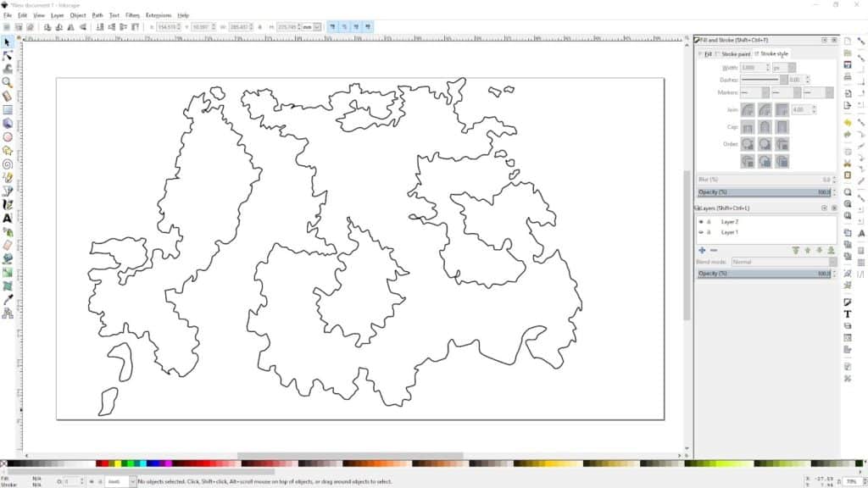This screenshot has height=488, width=868.
Task: Click the Add layer plus icon
Action: click(x=702, y=250)
